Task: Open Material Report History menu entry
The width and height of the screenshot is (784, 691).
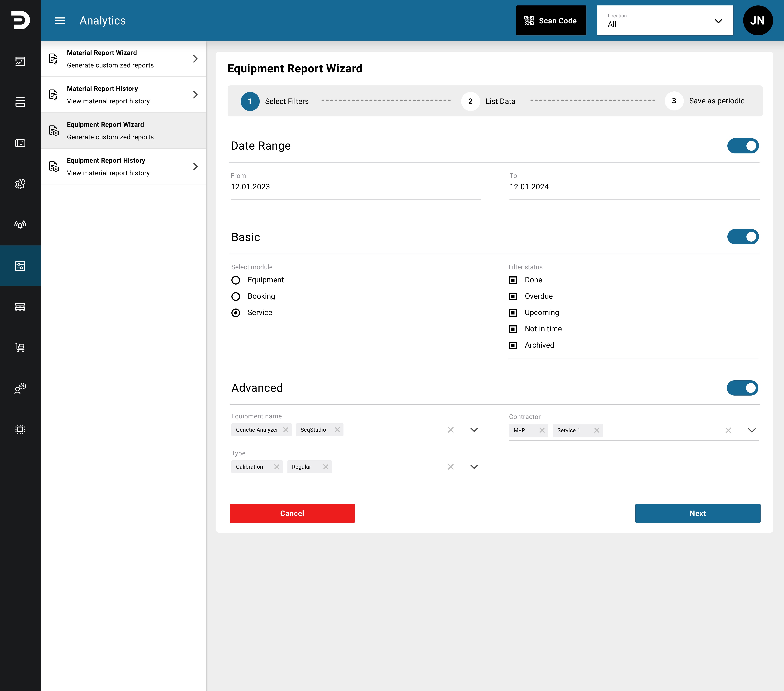Action: [123, 95]
